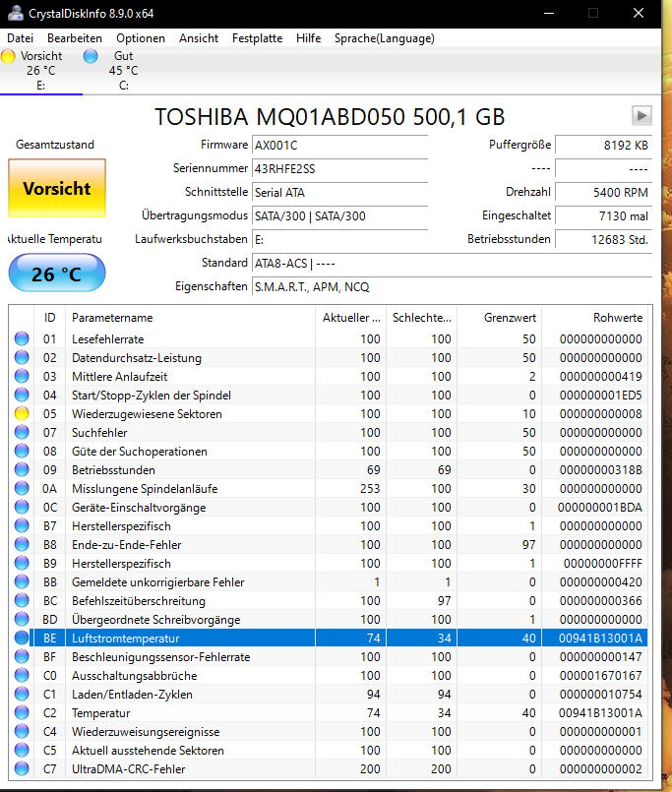The width and height of the screenshot is (672, 792).
Task: Click status icon of Aktuell ausstehende Sektoren row
Action: tap(22, 750)
